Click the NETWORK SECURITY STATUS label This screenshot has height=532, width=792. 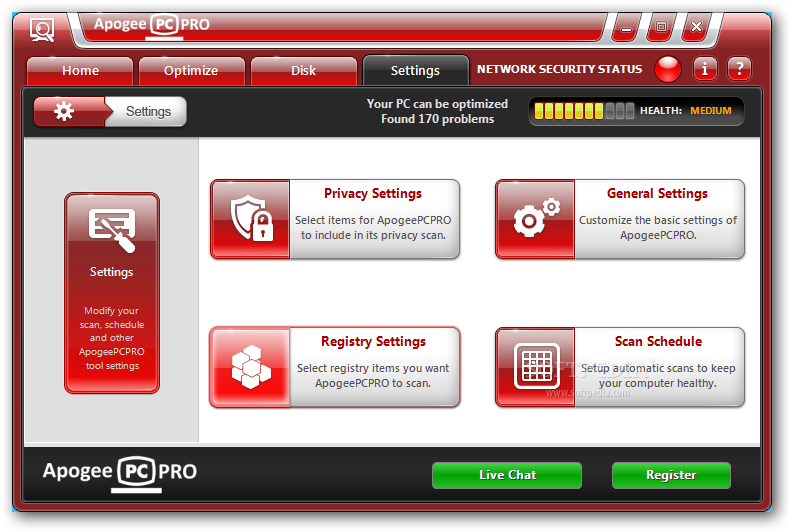point(560,69)
